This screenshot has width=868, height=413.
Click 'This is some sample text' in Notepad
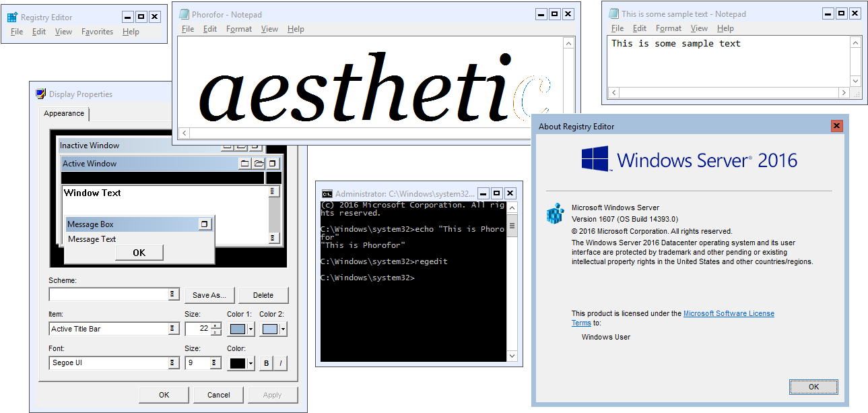click(676, 43)
